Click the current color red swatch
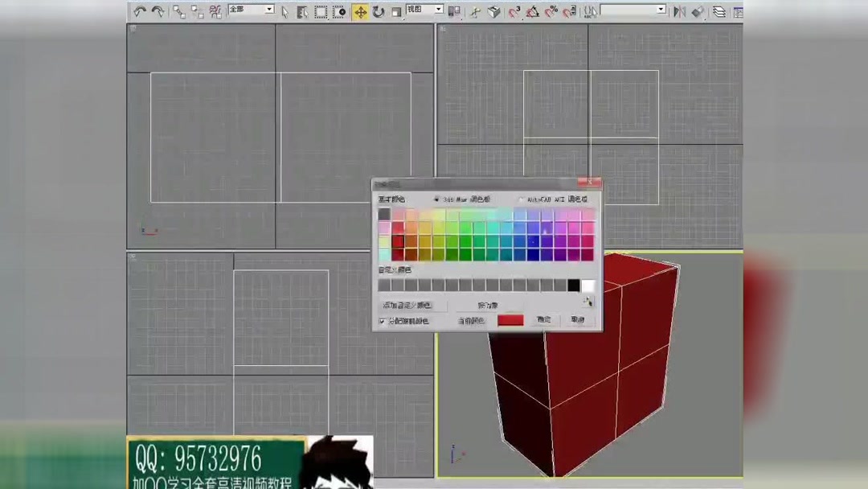Viewport: 868px width, 489px height. click(x=510, y=319)
